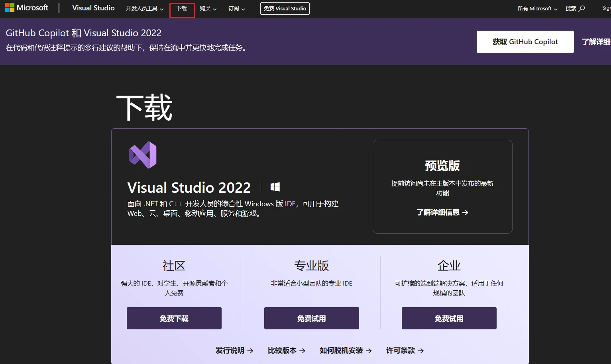Open the 许可条款 link
The width and height of the screenshot is (611, 364).
405,350
